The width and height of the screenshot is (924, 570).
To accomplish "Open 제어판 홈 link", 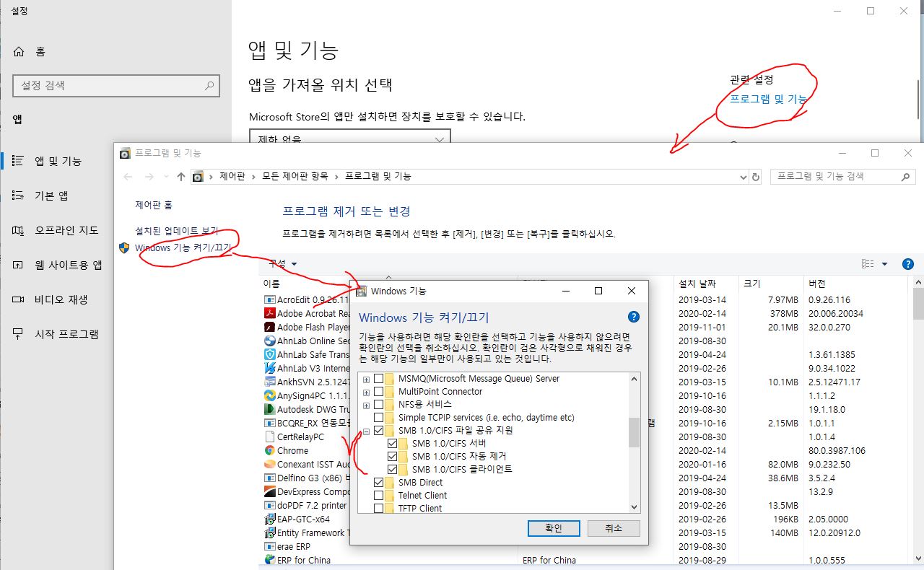I will tap(154, 205).
